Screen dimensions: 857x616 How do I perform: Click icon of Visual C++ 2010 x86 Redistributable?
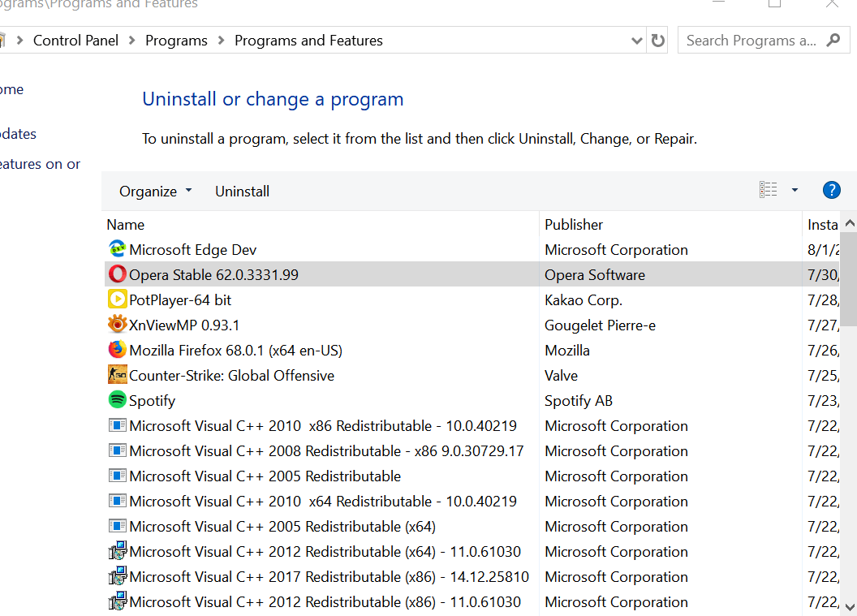(117, 425)
